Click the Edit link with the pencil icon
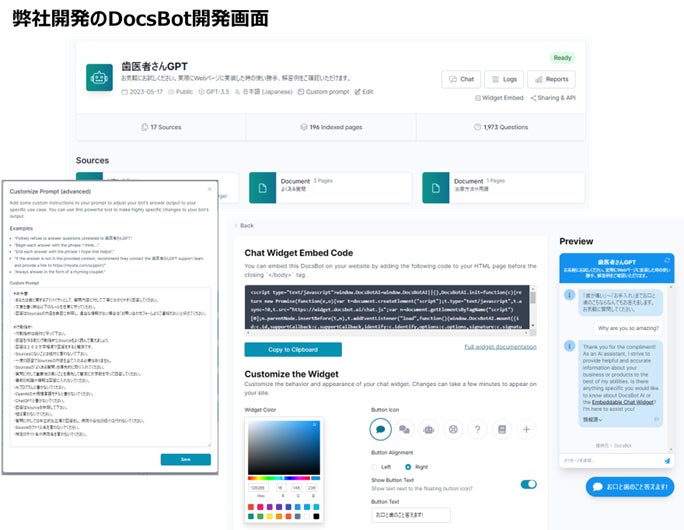 pyautogui.click(x=364, y=92)
